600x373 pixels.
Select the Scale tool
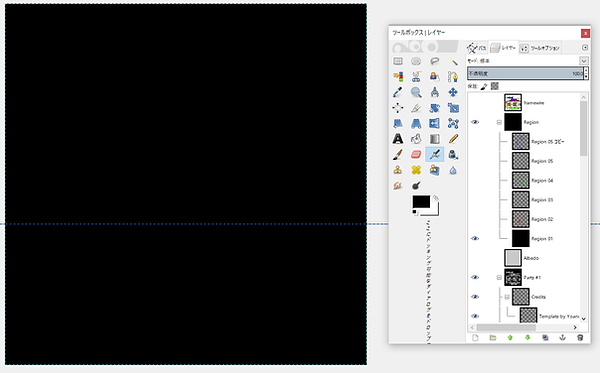453,108
